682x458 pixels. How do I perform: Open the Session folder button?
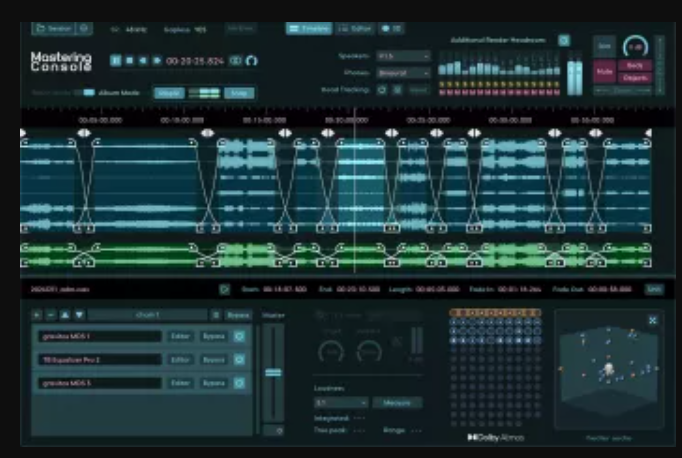53,29
